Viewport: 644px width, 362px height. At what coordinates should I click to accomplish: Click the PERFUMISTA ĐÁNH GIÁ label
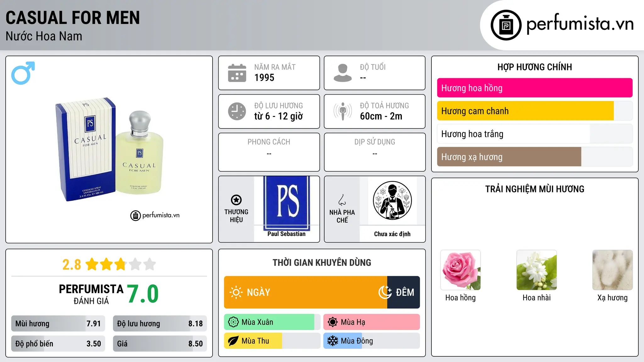pos(91,294)
